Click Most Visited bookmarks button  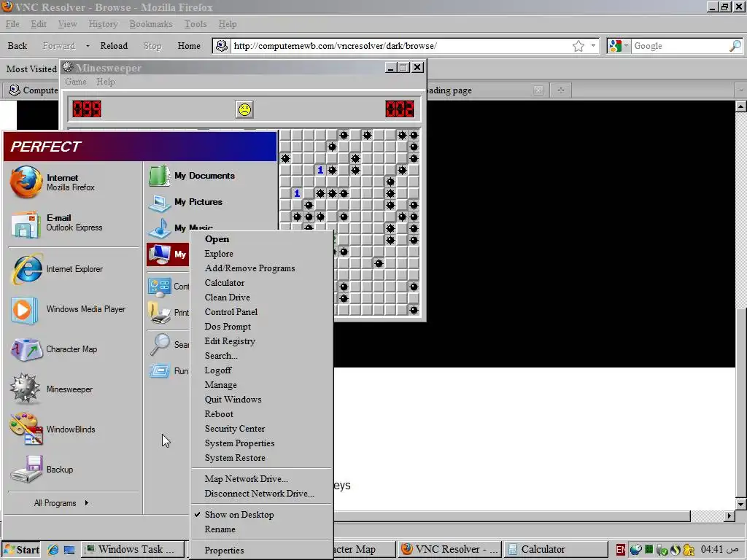[x=31, y=69]
